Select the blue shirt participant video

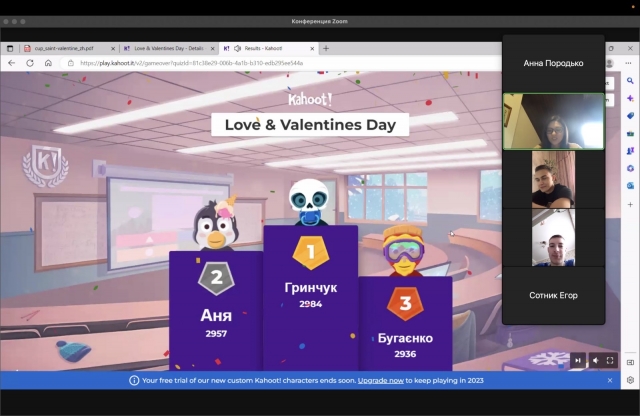[x=553, y=238]
